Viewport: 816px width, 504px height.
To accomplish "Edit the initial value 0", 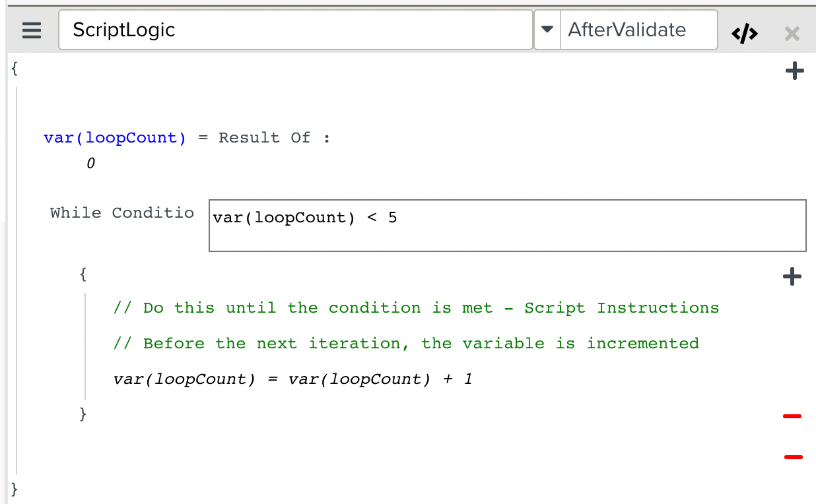I will [x=91, y=164].
